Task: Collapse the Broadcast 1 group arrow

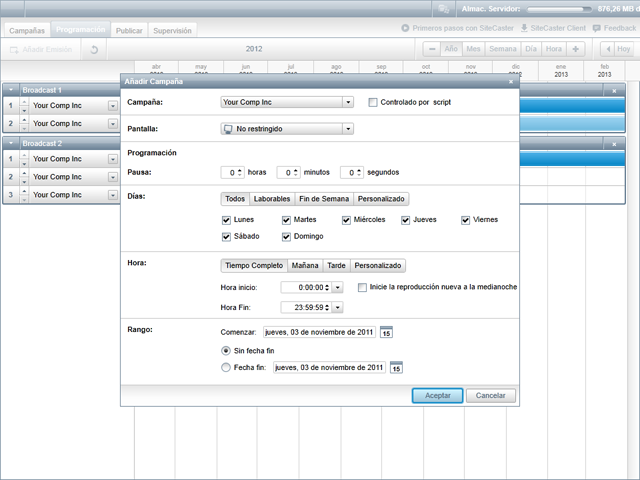Action: (11, 90)
